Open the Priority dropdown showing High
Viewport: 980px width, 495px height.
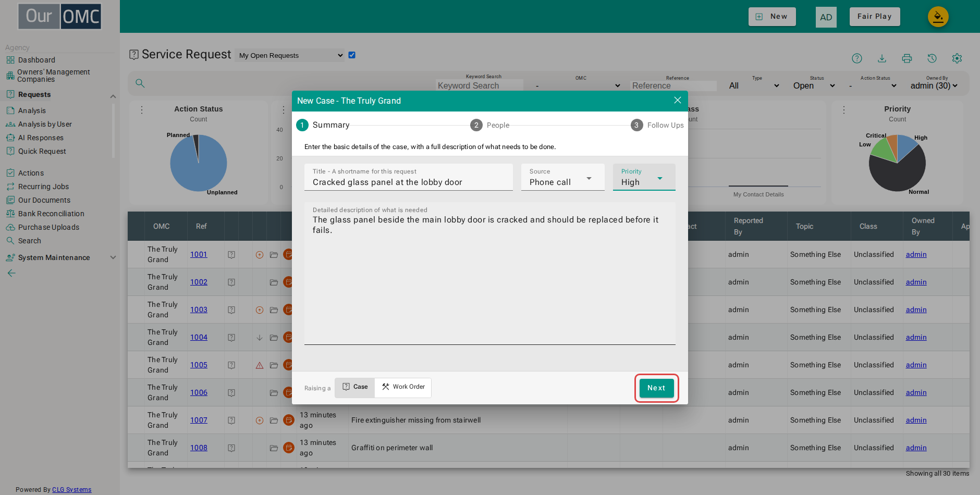pyautogui.click(x=644, y=177)
